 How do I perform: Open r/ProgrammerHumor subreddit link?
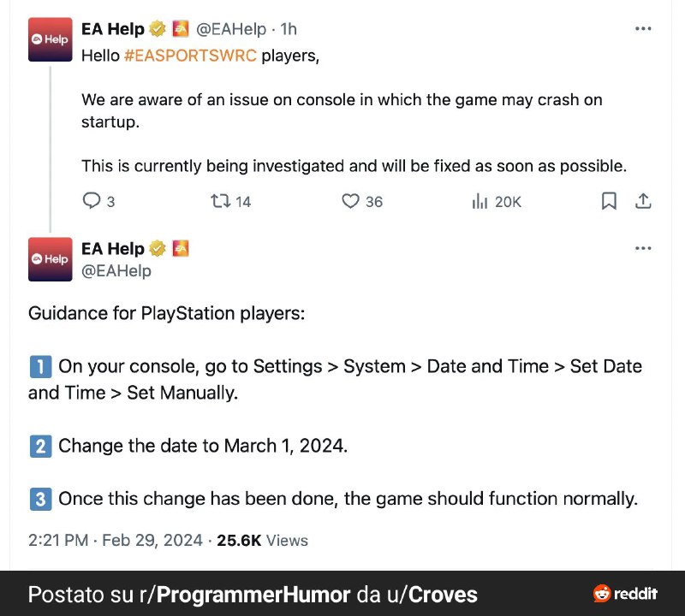245,595
